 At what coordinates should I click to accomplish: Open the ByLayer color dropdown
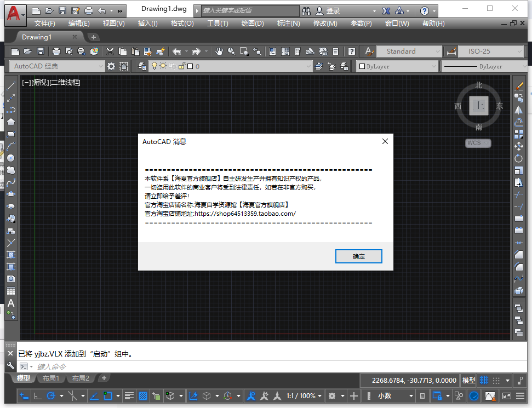(398, 66)
